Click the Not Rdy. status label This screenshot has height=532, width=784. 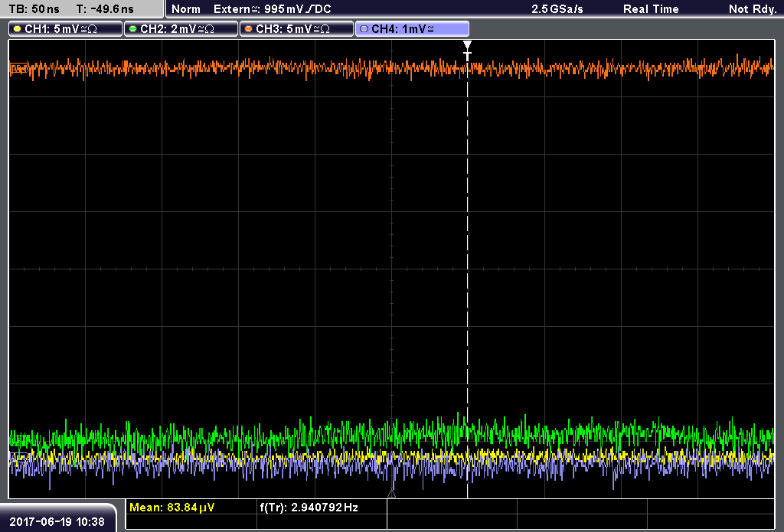tap(753, 9)
